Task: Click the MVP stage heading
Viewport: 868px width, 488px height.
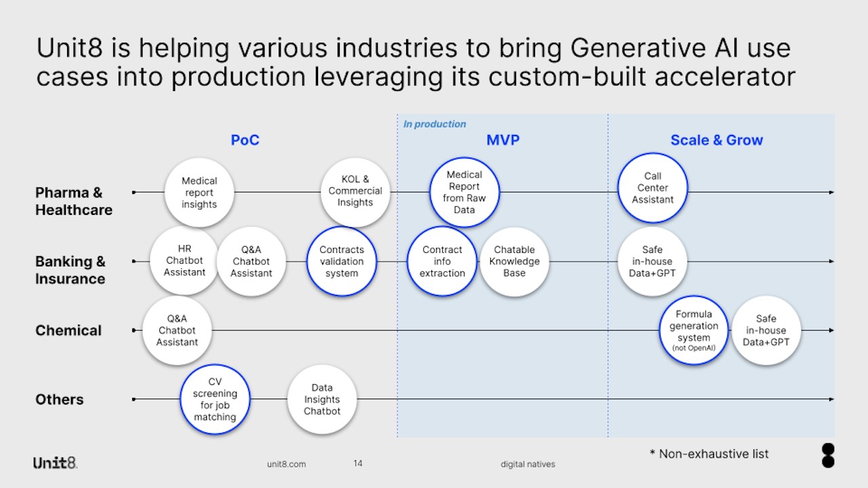Action: (502, 140)
